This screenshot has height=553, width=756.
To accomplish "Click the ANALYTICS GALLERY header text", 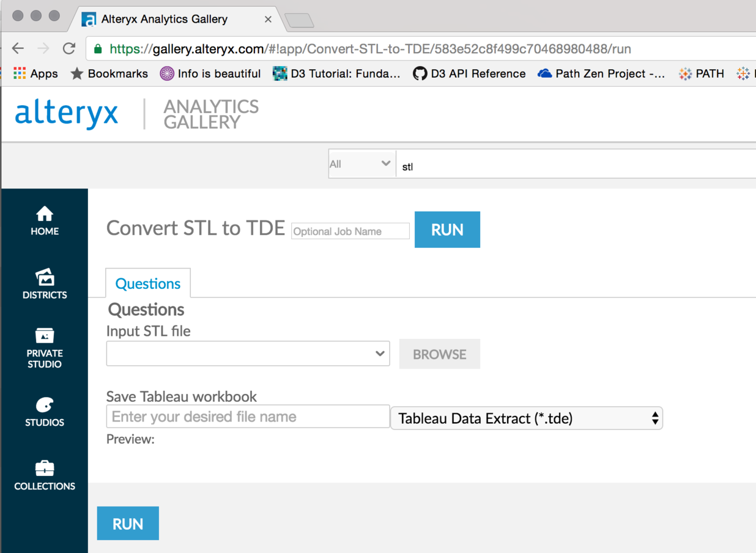I will (211, 114).
